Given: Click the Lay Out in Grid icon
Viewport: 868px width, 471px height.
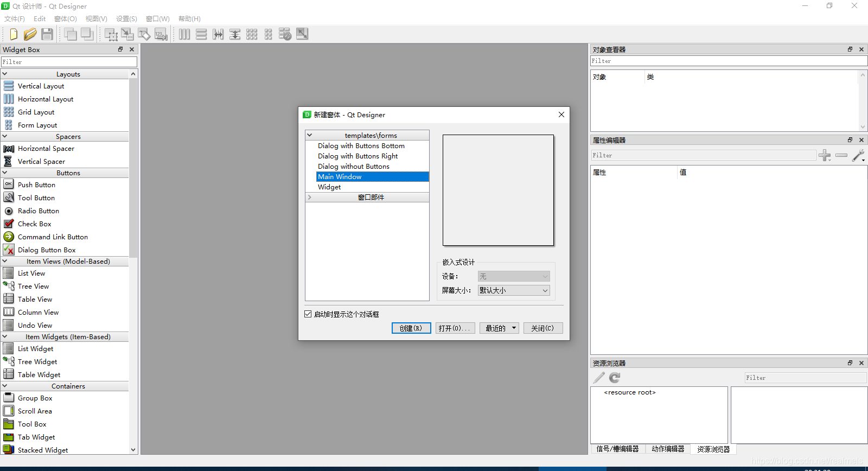Looking at the screenshot, I should coord(252,34).
